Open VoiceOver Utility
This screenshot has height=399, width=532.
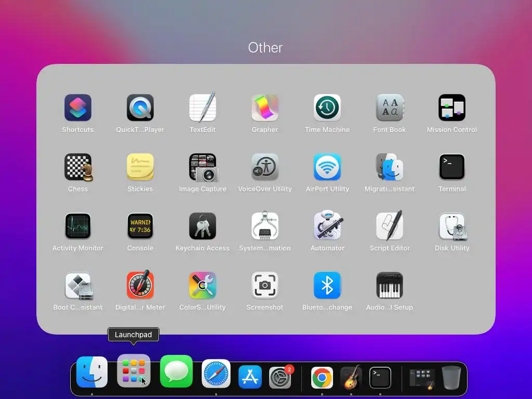[x=265, y=167]
